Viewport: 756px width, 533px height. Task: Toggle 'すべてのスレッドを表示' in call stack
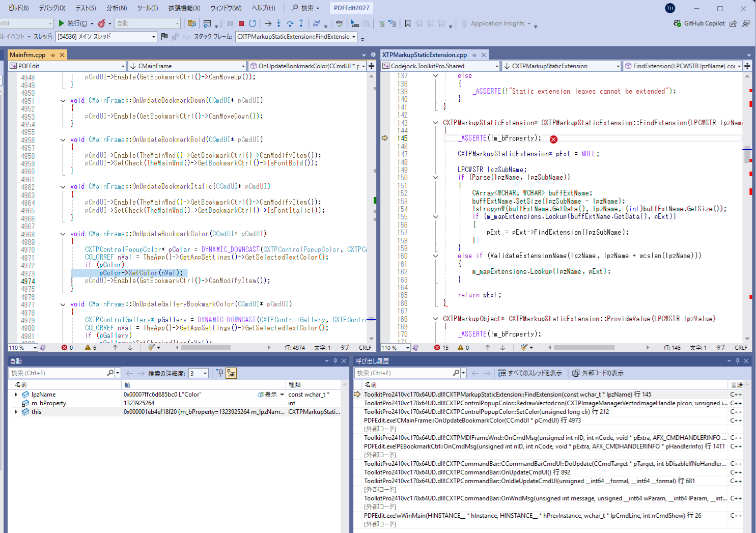[x=530, y=373]
